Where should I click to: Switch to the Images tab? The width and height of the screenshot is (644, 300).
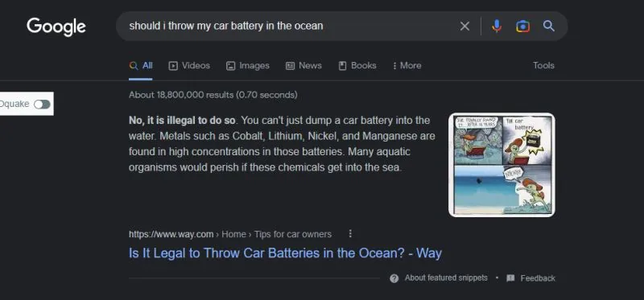click(248, 66)
